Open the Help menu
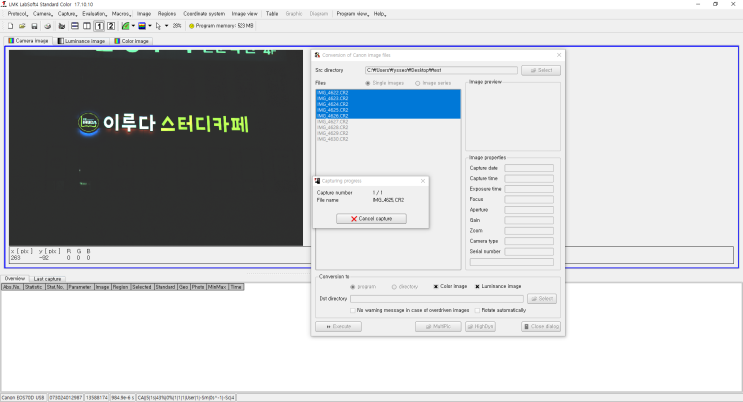This screenshot has height=402, width=743. tap(380, 14)
